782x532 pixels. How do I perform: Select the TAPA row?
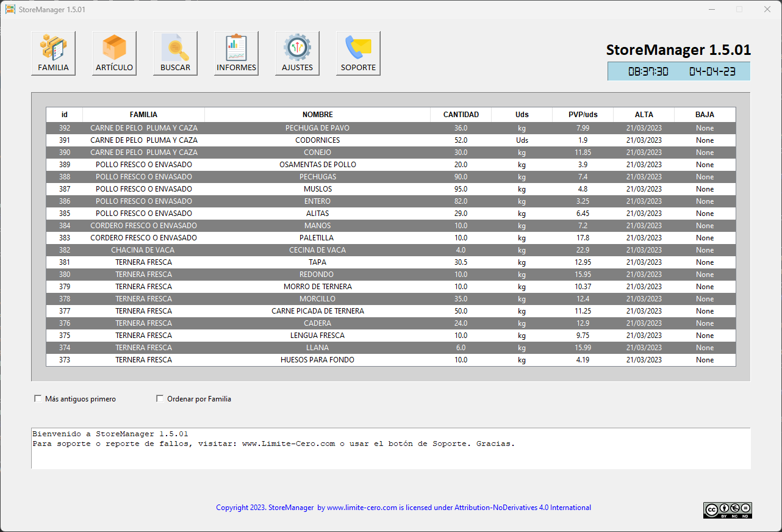391,262
